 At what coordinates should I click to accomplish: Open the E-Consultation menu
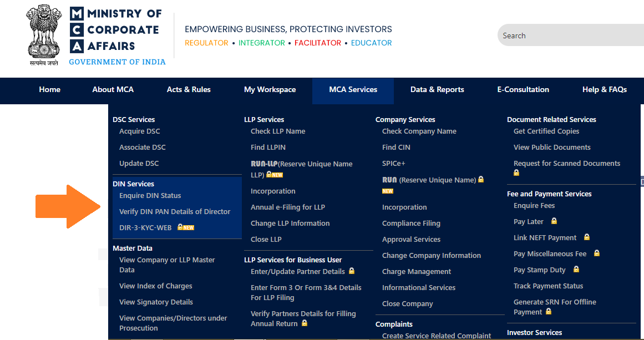[523, 89]
